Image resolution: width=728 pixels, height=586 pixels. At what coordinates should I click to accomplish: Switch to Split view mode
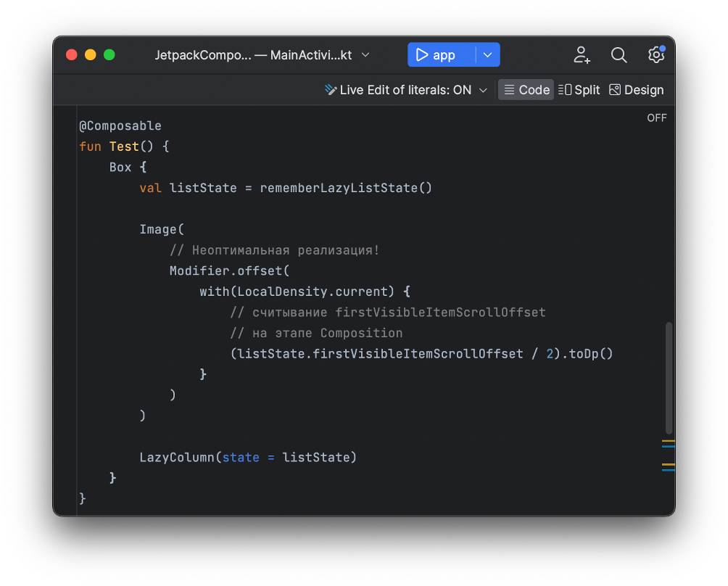(x=579, y=90)
